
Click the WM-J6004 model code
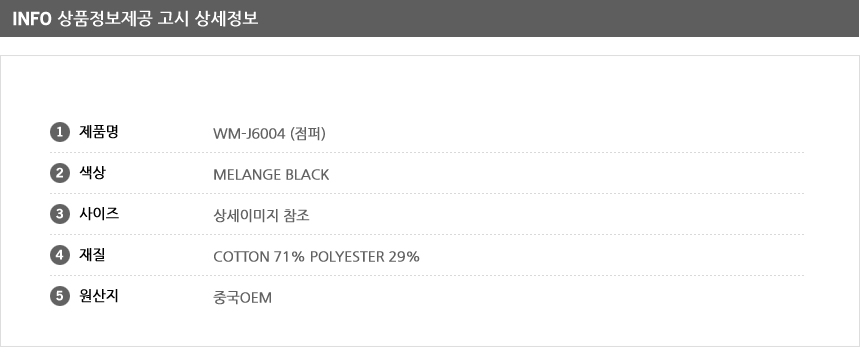(248, 134)
